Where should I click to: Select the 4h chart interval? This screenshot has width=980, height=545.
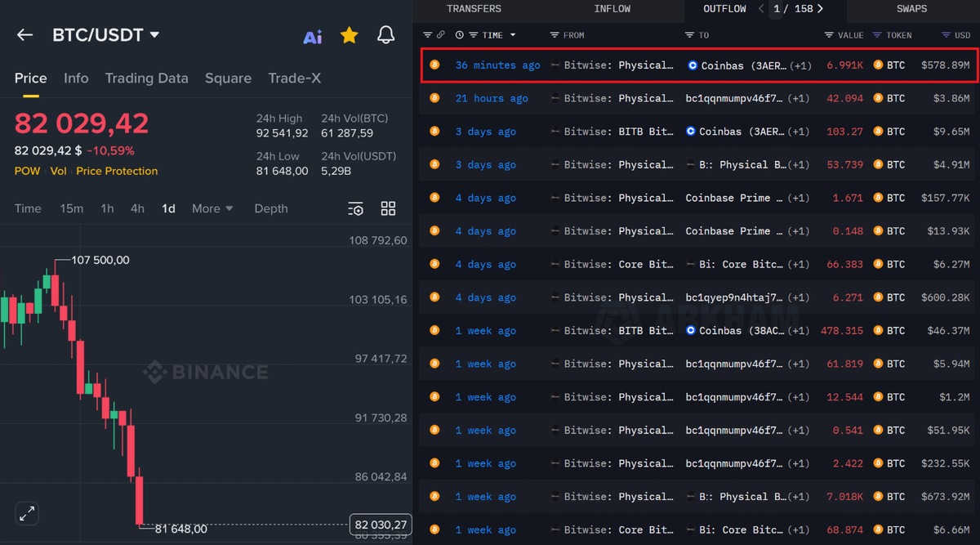[x=137, y=209]
